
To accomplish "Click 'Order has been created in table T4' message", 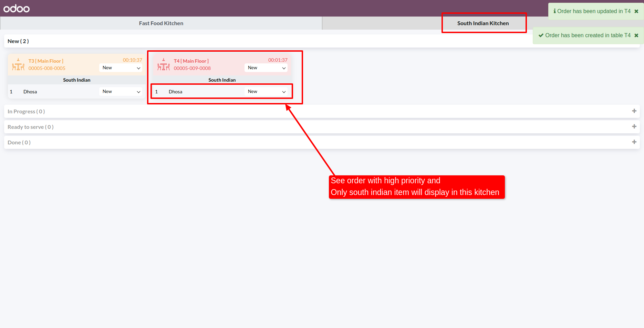I will (x=588, y=35).
